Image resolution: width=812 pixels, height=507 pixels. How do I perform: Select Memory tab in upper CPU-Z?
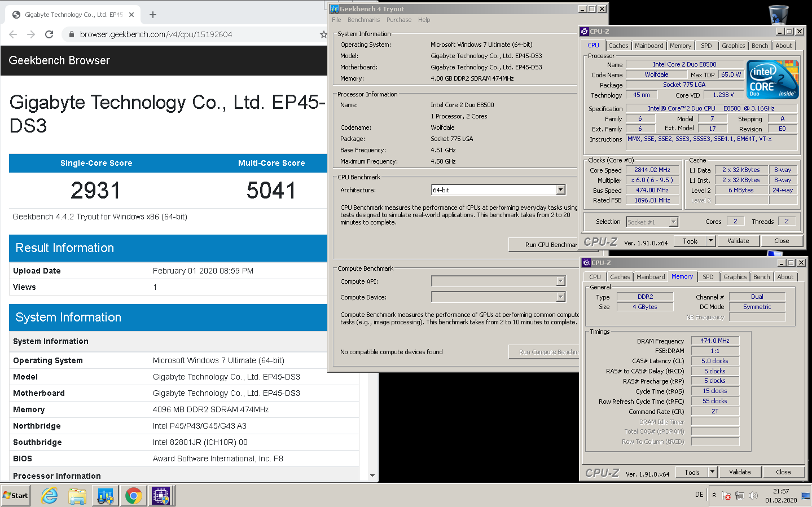[681, 46]
